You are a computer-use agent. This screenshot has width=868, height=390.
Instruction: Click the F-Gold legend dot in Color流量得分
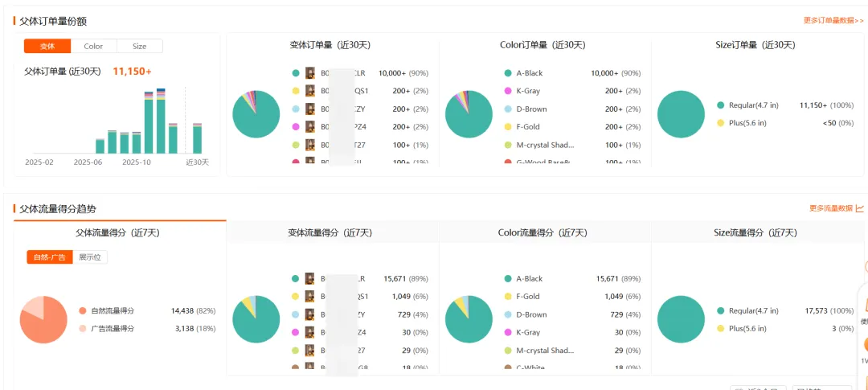[x=508, y=297]
